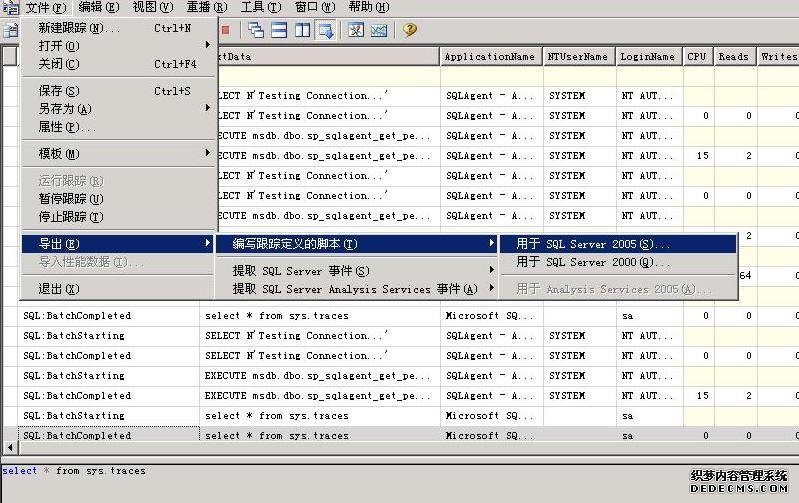This screenshot has height=503, width=799.
Task: Click the cascade windows toolbar icon
Action: click(256, 30)
